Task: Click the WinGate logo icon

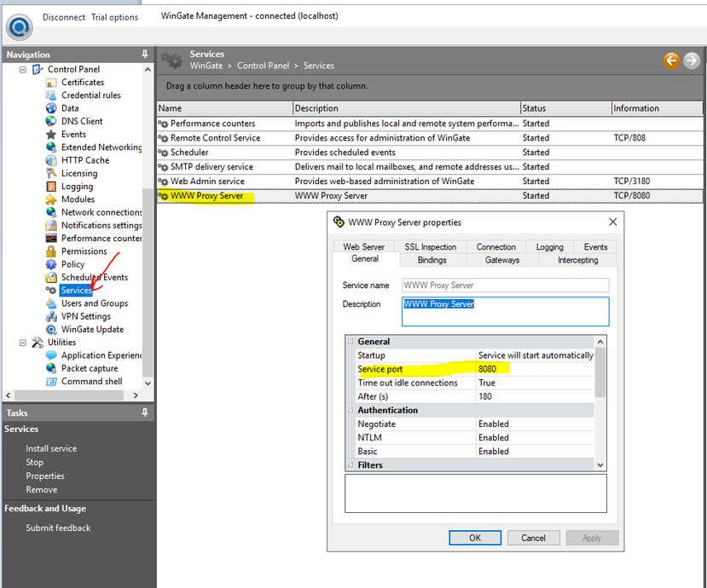Action: point(19,27)
